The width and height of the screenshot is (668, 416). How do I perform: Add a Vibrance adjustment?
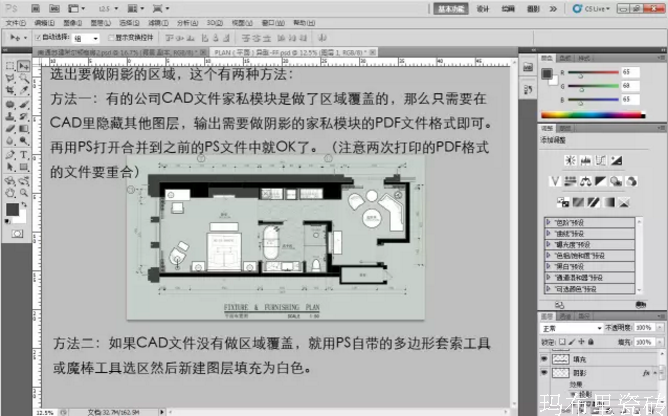tap(555, 182)
